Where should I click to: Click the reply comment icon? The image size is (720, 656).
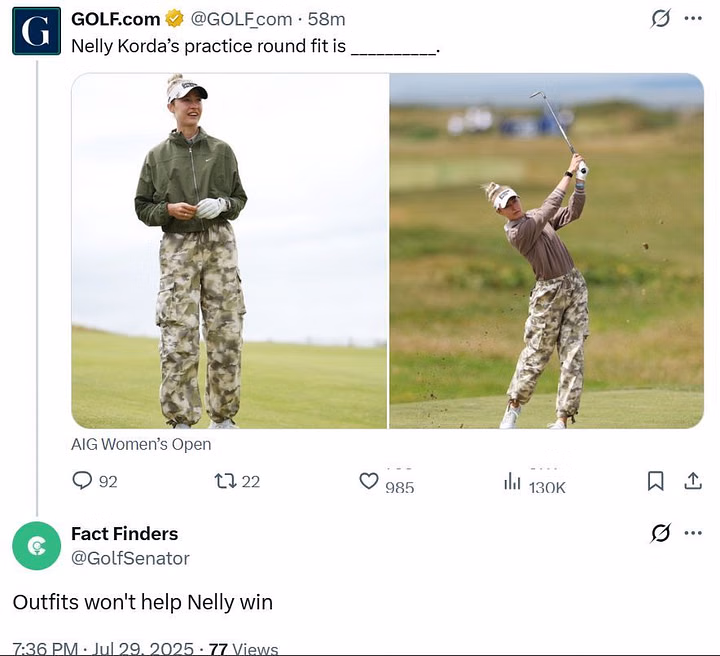[82, 481]
